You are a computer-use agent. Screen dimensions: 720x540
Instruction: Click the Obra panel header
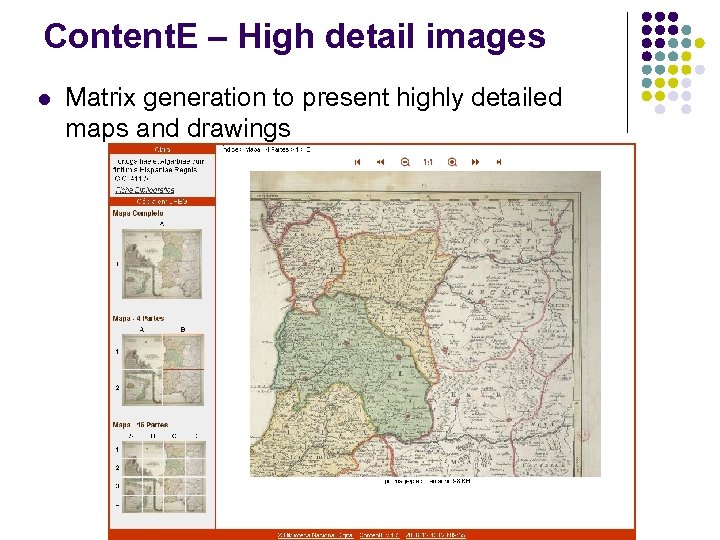(162, 149)
